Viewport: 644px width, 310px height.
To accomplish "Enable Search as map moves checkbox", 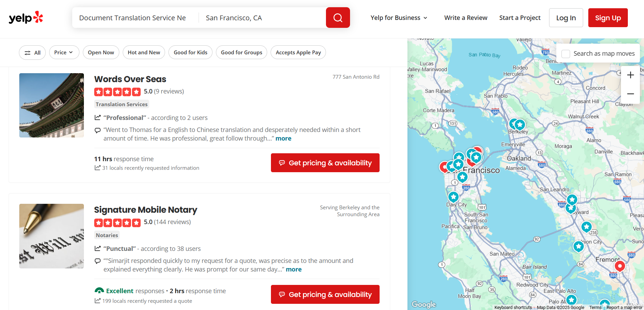I will click(x=566, y=54).
